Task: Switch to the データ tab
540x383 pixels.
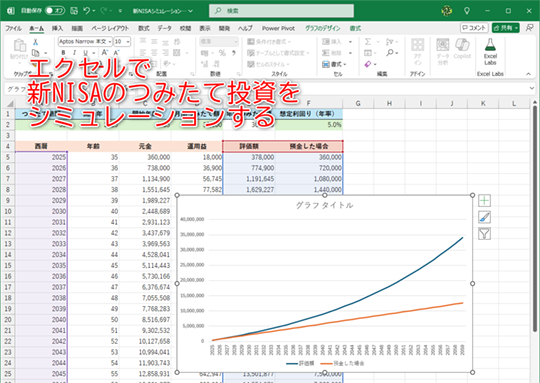Action: coord(164,28)
